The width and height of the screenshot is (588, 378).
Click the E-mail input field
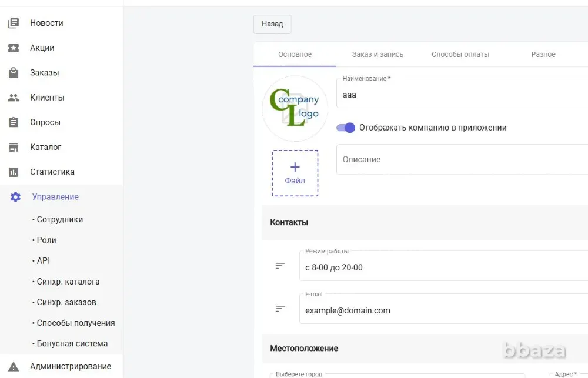point(443,309)
